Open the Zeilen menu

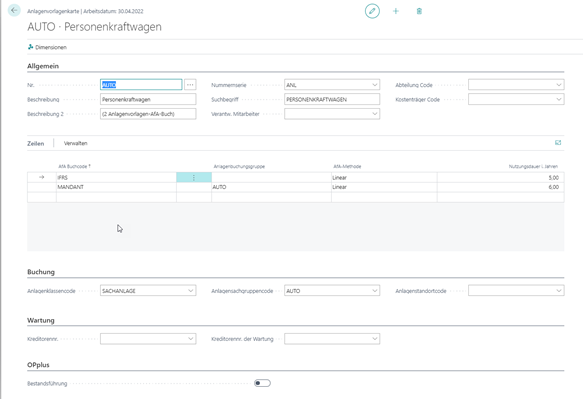click(x=36, y=144)
